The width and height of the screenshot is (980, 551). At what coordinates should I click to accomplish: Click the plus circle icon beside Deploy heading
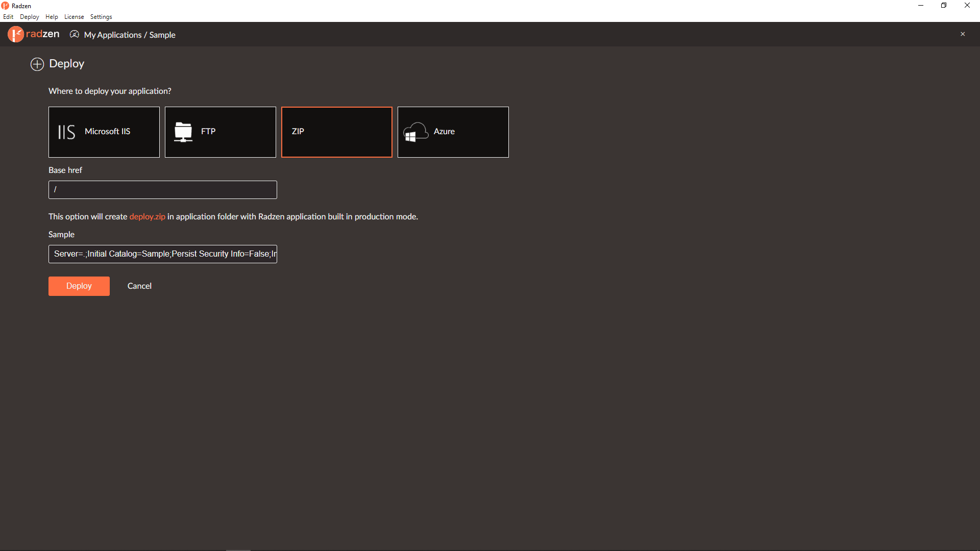pos(37,64)
